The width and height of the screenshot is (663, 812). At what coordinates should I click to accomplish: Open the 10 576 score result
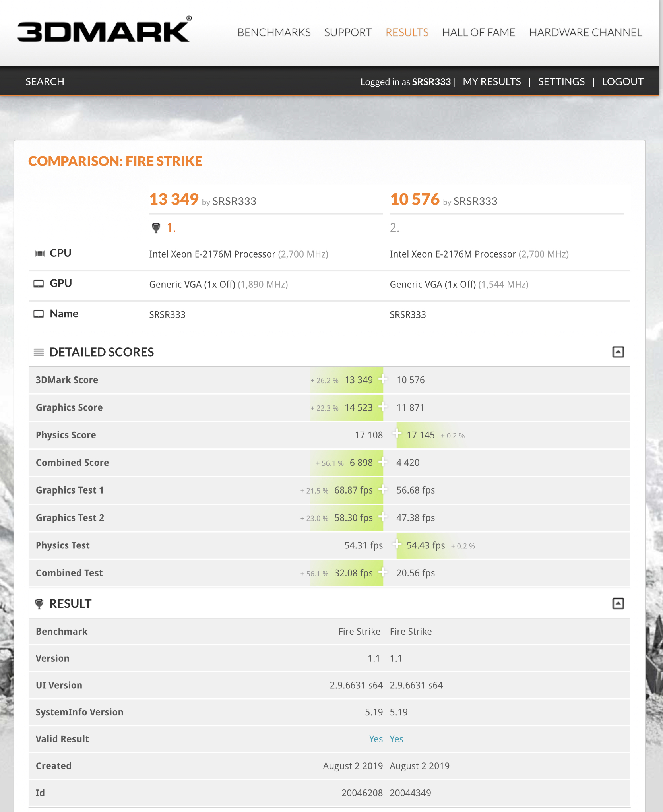[x=415, y=199]
